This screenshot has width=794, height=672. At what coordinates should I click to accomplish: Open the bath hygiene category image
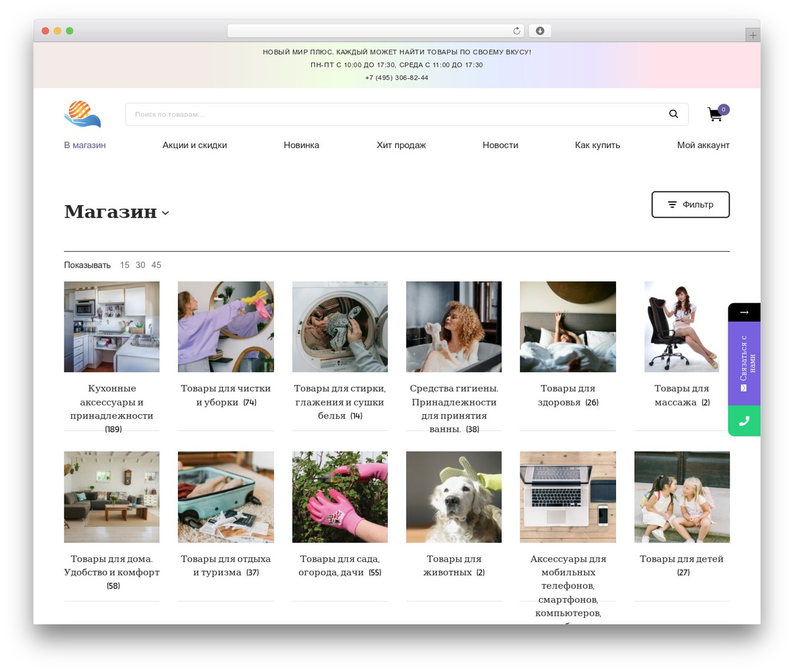click(454, 327)
